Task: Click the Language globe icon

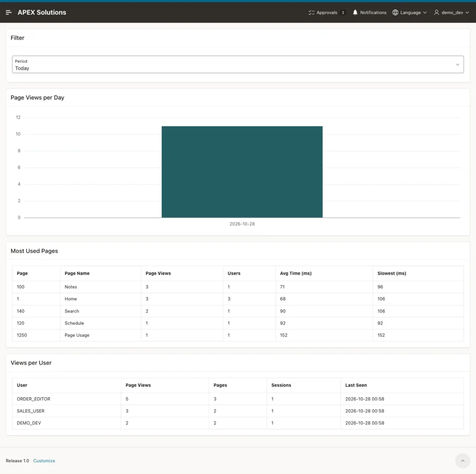Action: [x=395, y=13]
